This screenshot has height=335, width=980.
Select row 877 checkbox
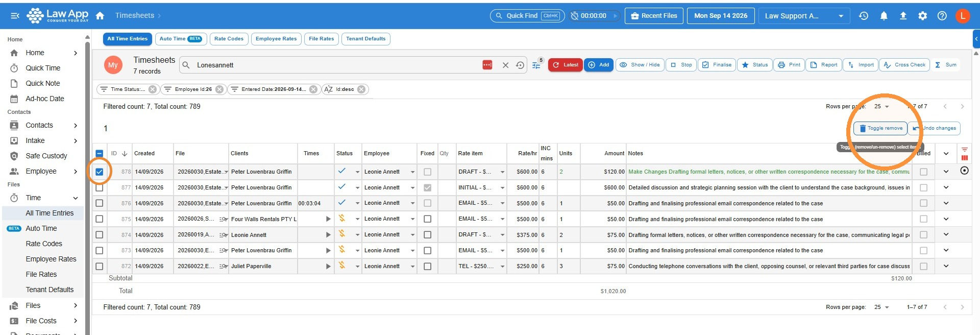point(100,188)
